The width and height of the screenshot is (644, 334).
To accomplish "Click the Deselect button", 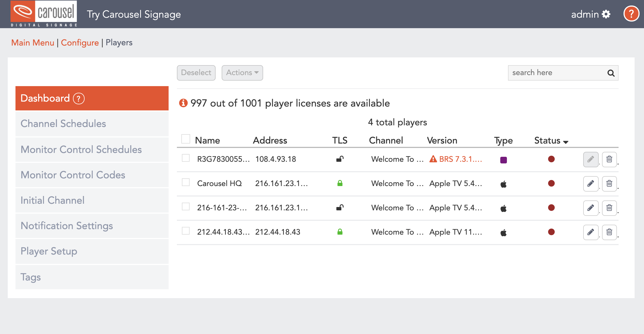I will [196, 73].
